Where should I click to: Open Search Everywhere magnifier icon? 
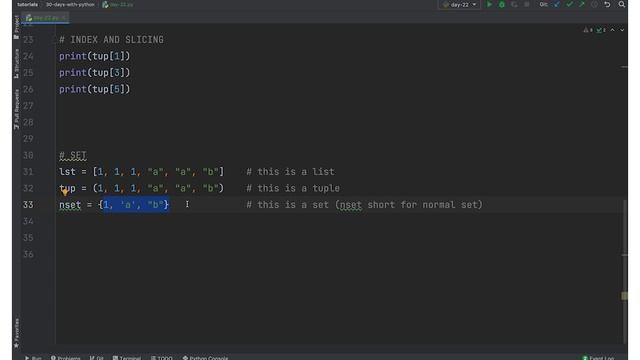coord(621,4)
